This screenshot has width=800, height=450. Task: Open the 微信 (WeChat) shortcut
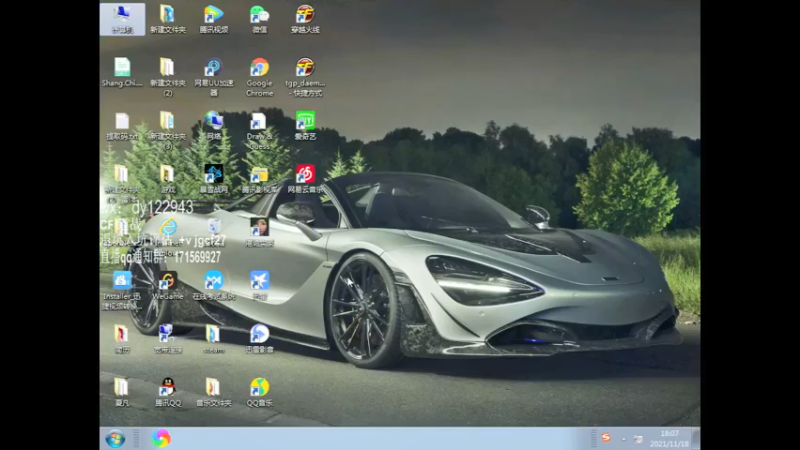tap(259, 19)
